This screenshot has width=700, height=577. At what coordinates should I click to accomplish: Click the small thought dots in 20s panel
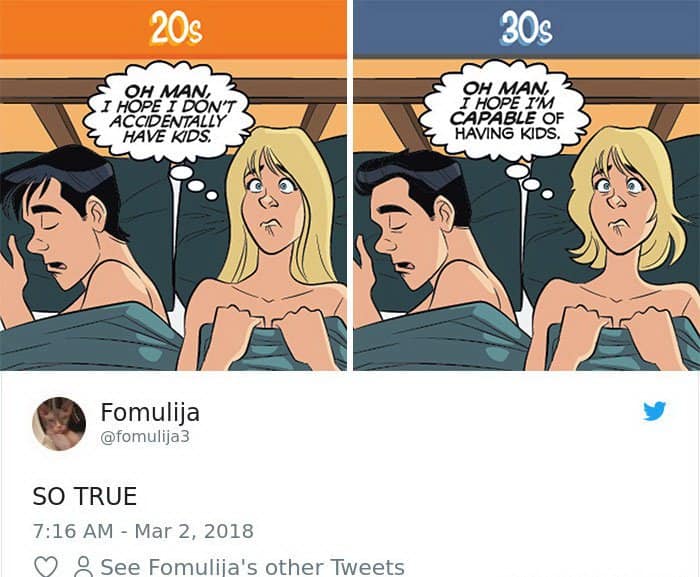click(x=193, y=182)
